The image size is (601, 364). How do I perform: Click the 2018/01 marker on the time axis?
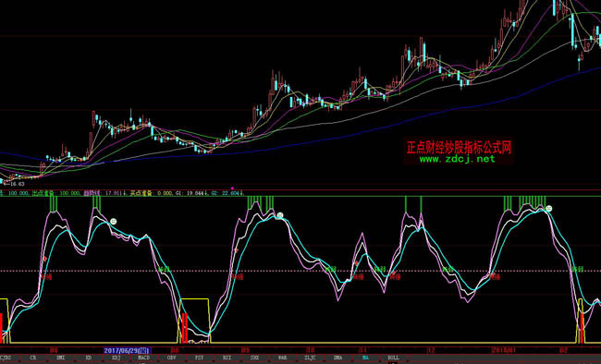click(x=502, y=350)
